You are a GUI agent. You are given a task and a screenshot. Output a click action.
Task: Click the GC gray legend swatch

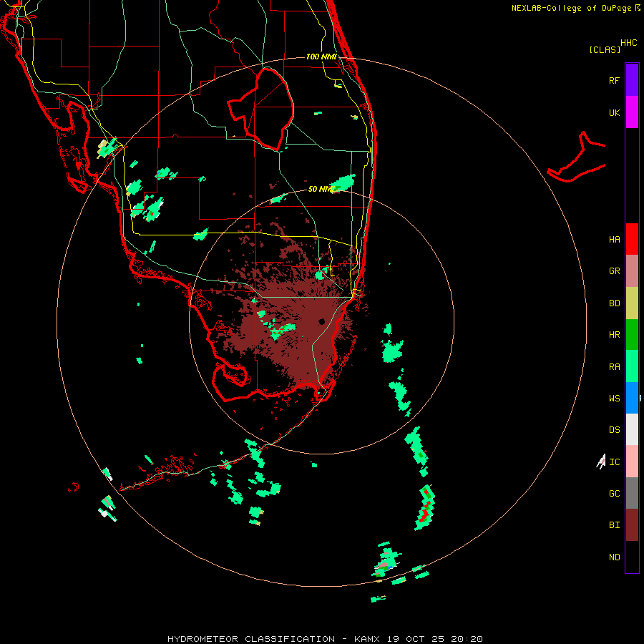(632, 493)
